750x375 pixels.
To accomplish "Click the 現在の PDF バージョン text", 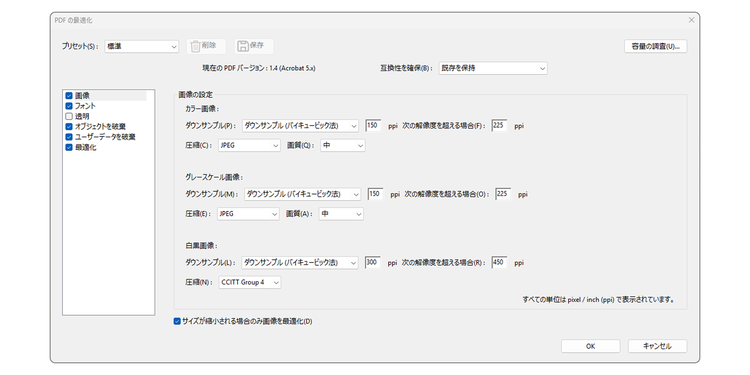I will [x=259, y=68].
